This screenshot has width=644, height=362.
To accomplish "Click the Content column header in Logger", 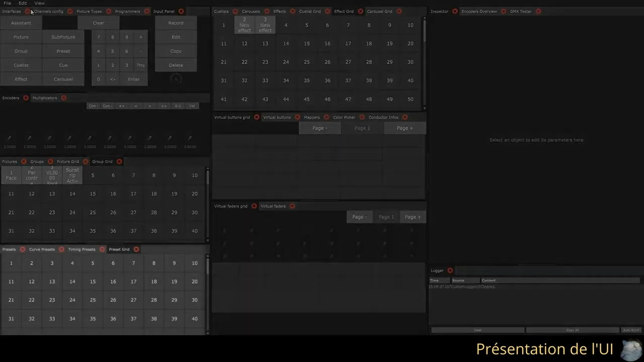I will coord(560,280).
